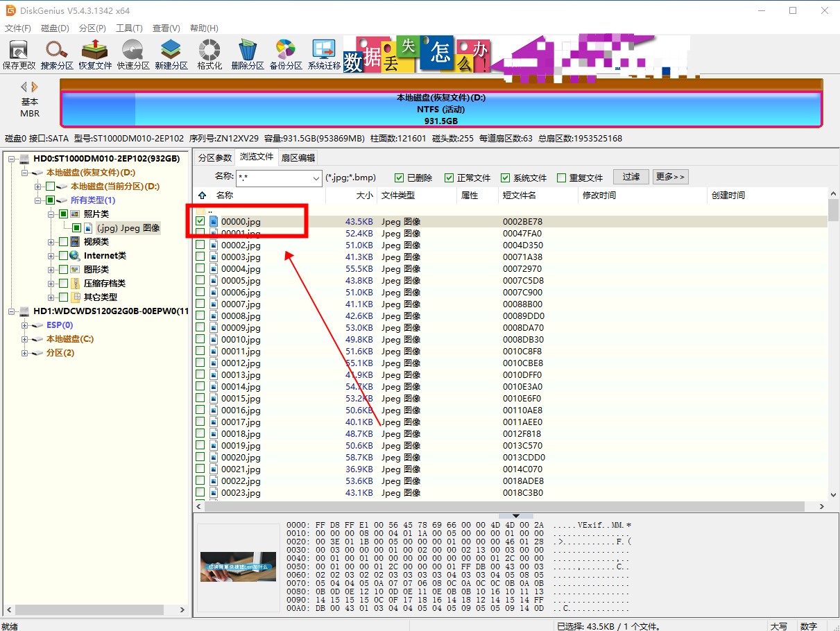Toggle the 已删除 (deleted) filter checkbox
This screenshot has height=631, width=840.
399,178
